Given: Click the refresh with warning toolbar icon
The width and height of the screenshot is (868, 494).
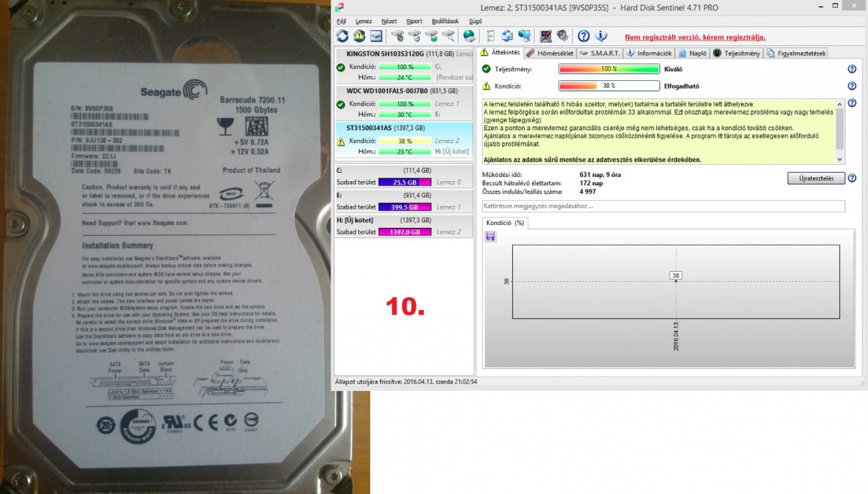Looking at the screenshot, I should tap(359, 36).
